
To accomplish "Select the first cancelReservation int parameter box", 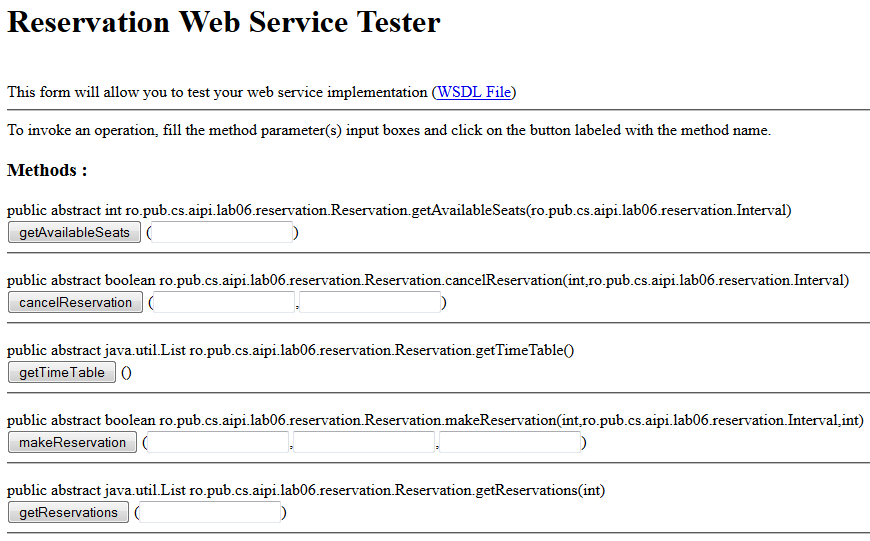I will [224, 302].
